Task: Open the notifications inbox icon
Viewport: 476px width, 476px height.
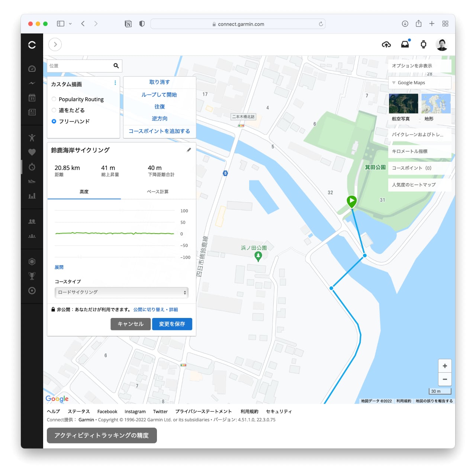Action: coord(405,45)
